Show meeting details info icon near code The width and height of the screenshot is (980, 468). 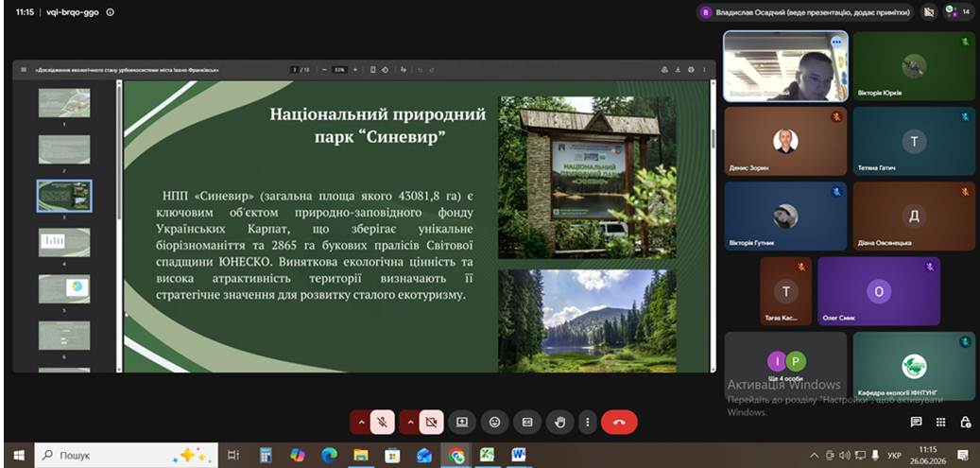(111, 12)
